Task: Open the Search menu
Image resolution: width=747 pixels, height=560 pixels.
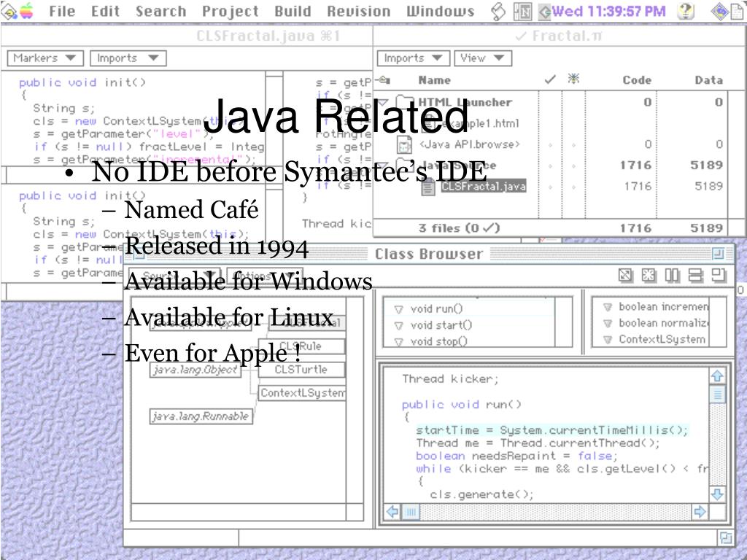Action: coord(160,11)
